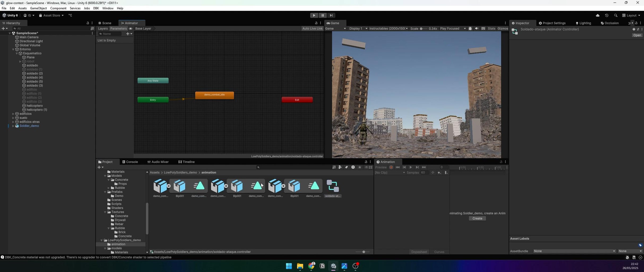Click the Animation record button

[x=391, y=167]
